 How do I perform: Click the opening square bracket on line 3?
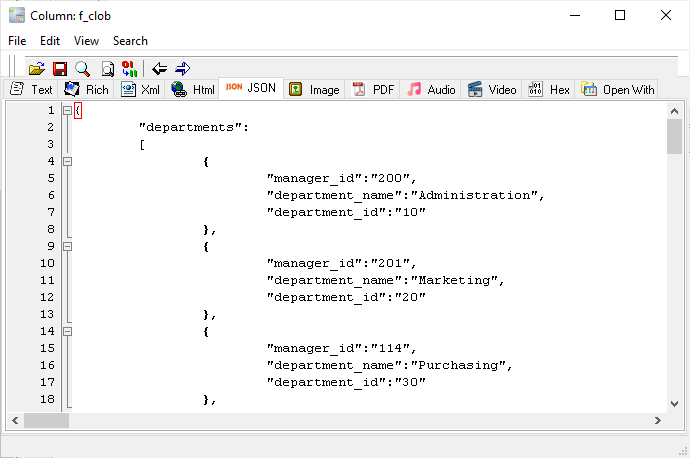pyautogui.click(x=142, y=145)
